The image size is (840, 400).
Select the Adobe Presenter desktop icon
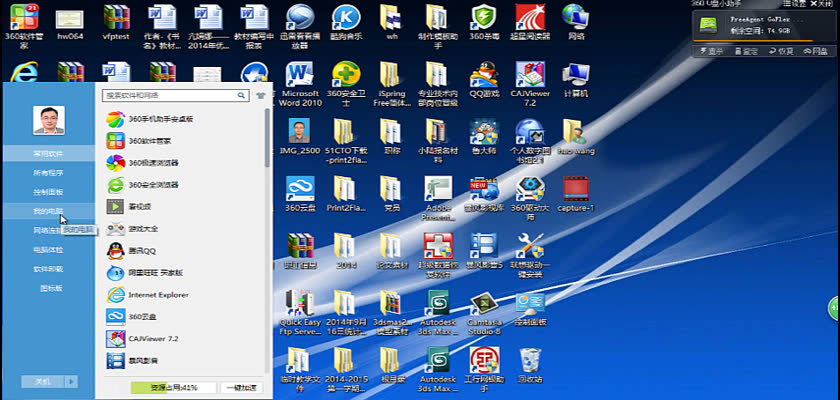pyautogui.click(x=438, y=199)
